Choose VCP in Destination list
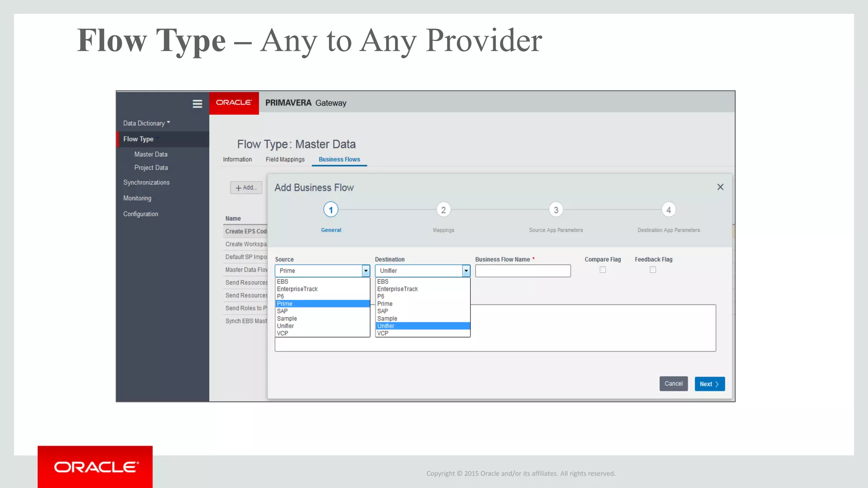The width and height of the screenshot is (868, 488). [423, 333]
